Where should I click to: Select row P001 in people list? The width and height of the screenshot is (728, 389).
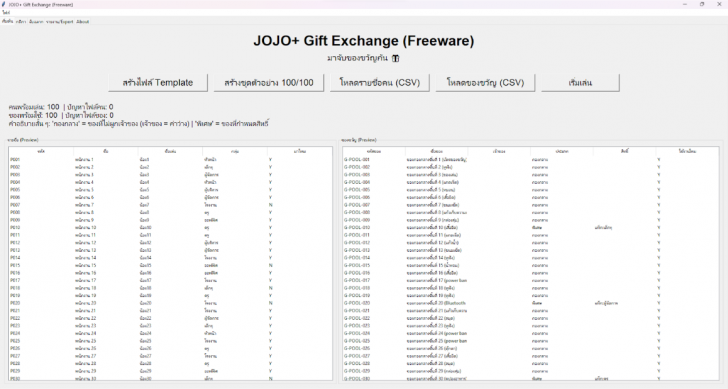pyautogui.click(x=170, y=160)
